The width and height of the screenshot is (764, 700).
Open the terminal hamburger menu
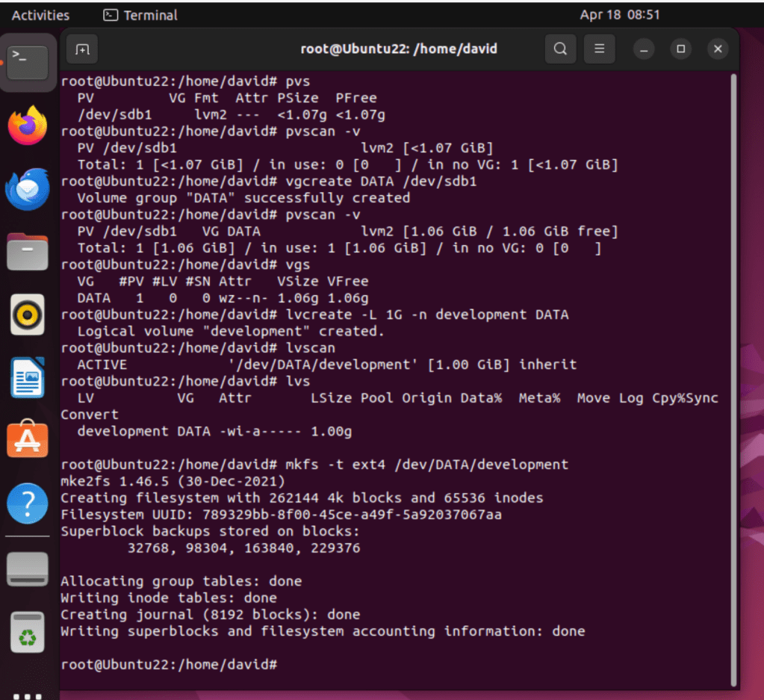[x=598, y=49]
